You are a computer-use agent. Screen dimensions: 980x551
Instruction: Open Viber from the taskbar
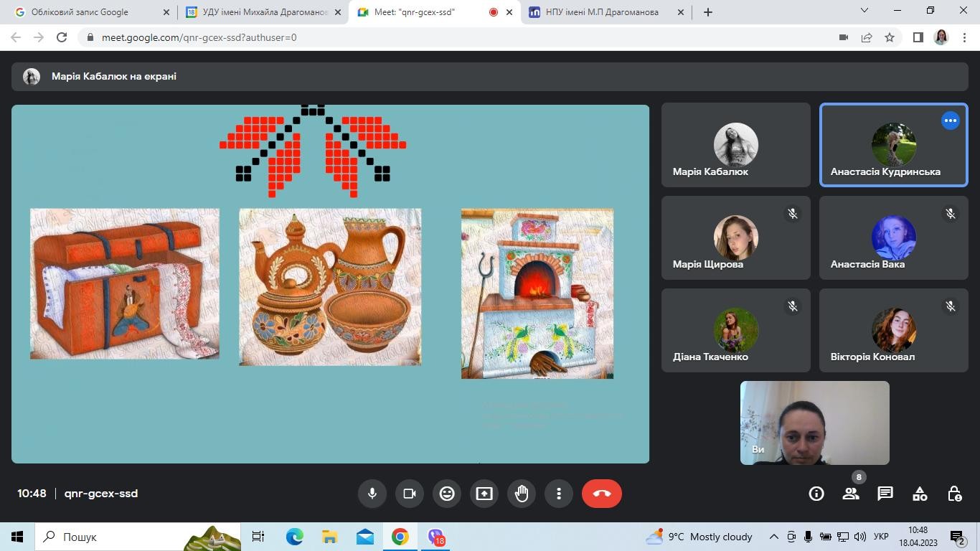[x=435, y=537]
